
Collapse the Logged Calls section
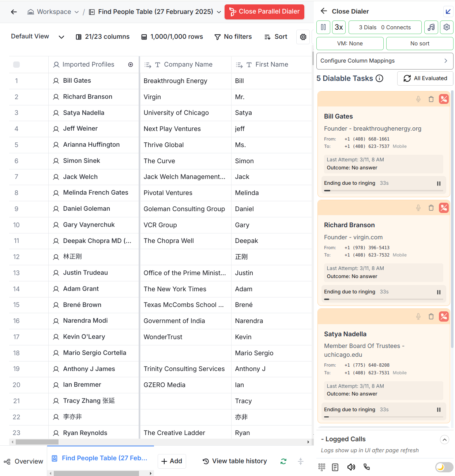pyautogui.click(x=444, y=439)
